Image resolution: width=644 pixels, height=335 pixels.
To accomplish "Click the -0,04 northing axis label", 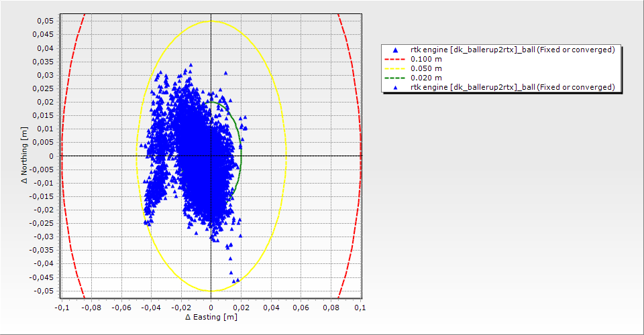I will coord(43,264).
